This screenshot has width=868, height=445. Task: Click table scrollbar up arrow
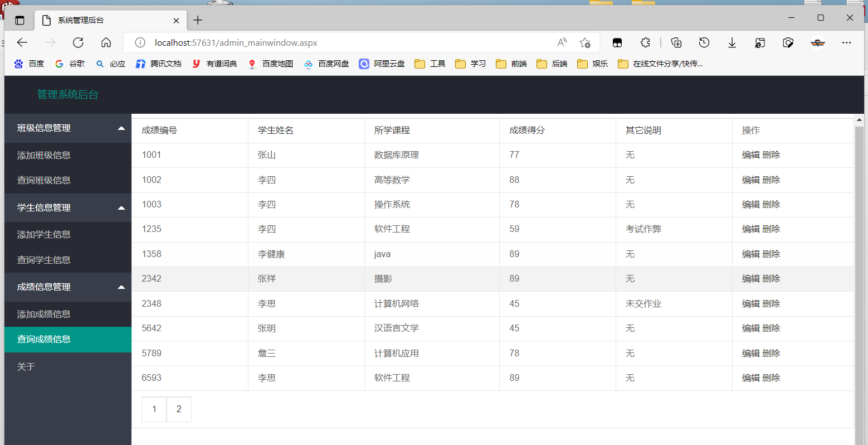point(859,120)
